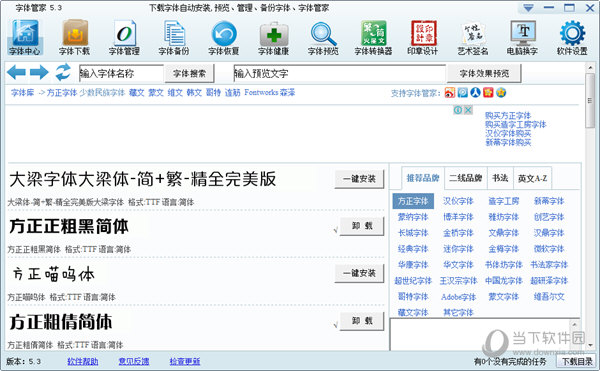
Task: Switch to the 推荐品牌 tab
Action: (423, 178)
